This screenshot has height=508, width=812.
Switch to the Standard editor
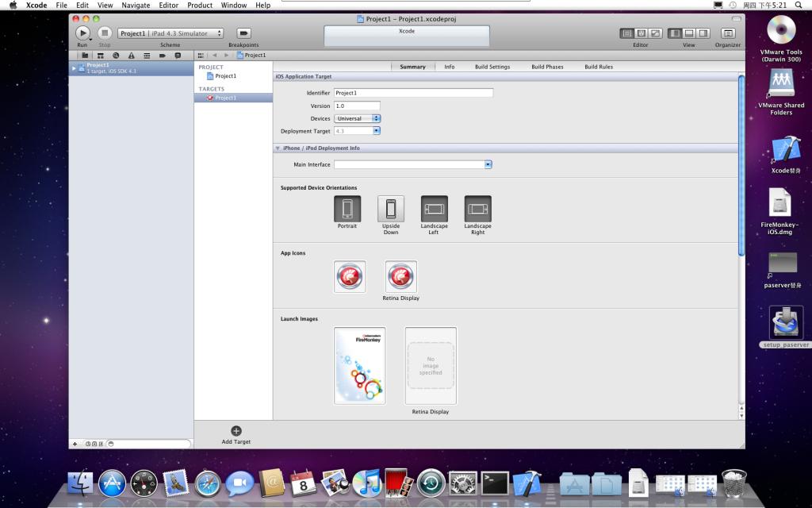[626, 33]
